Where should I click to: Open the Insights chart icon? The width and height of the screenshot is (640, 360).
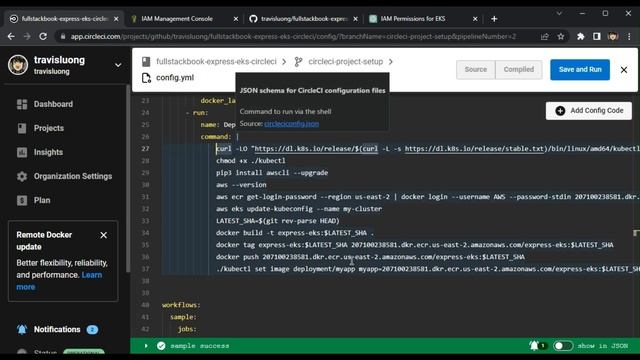pos(22,152)
